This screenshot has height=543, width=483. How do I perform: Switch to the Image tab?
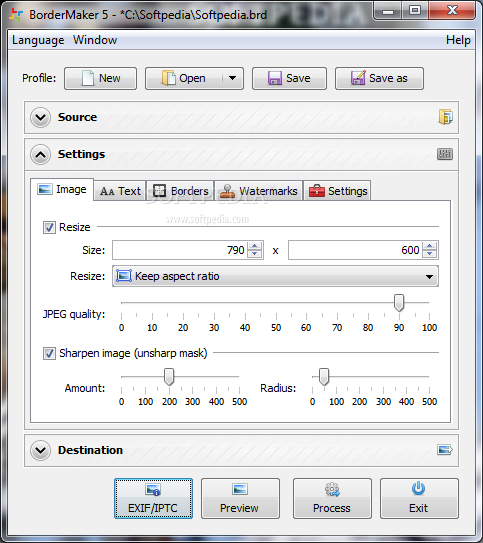(62, 189)
